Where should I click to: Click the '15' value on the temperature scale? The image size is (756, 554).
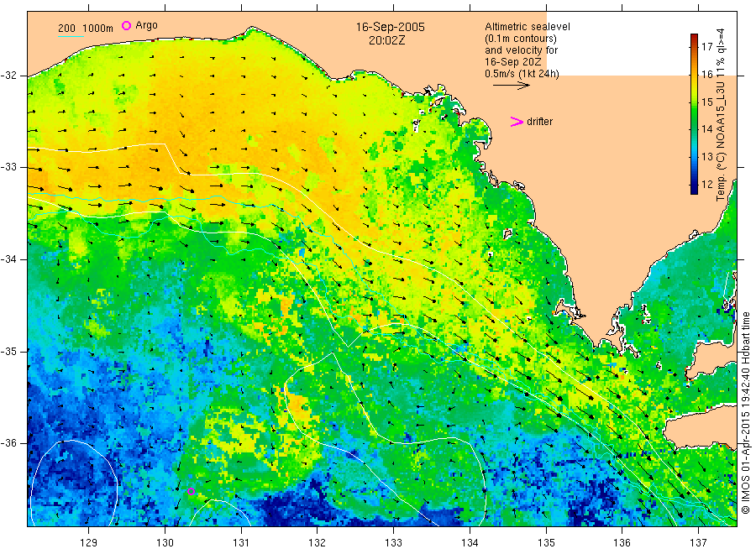tap(706, 102)
